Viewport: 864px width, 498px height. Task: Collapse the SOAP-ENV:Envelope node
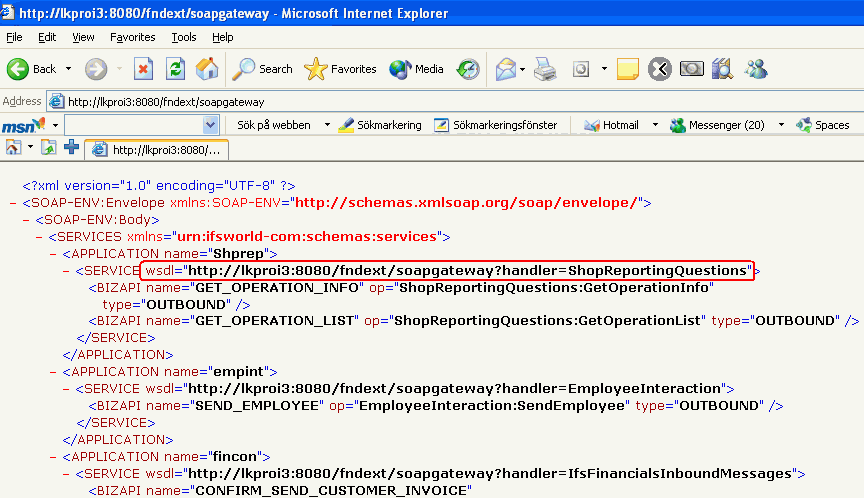pyautogui.click(x=12, y=202)
